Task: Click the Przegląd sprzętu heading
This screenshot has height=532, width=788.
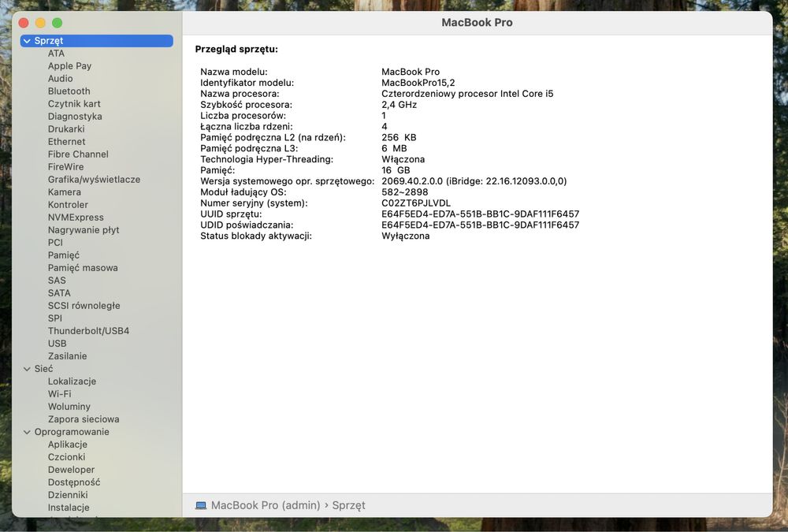Action: click(236, 50)
